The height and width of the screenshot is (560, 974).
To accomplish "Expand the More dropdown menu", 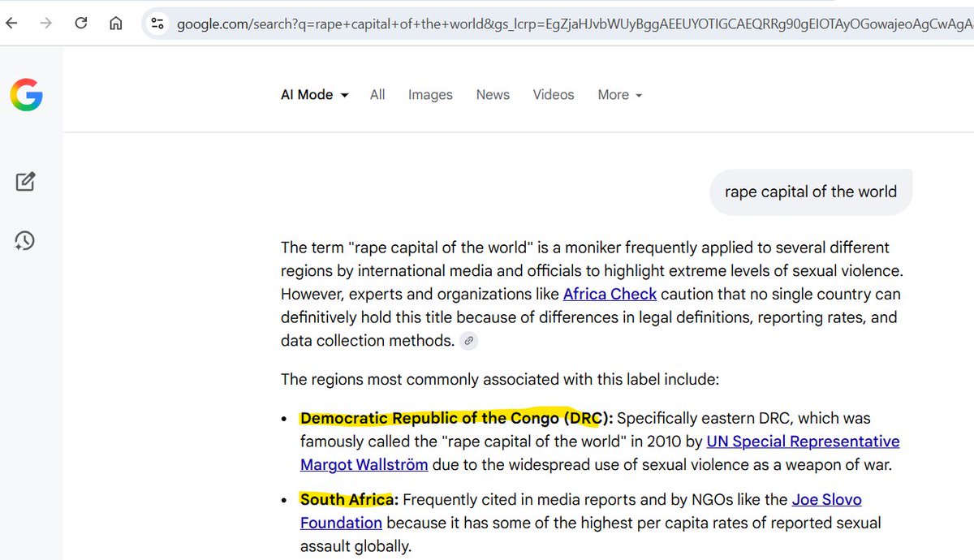I will tap(620, 95).
